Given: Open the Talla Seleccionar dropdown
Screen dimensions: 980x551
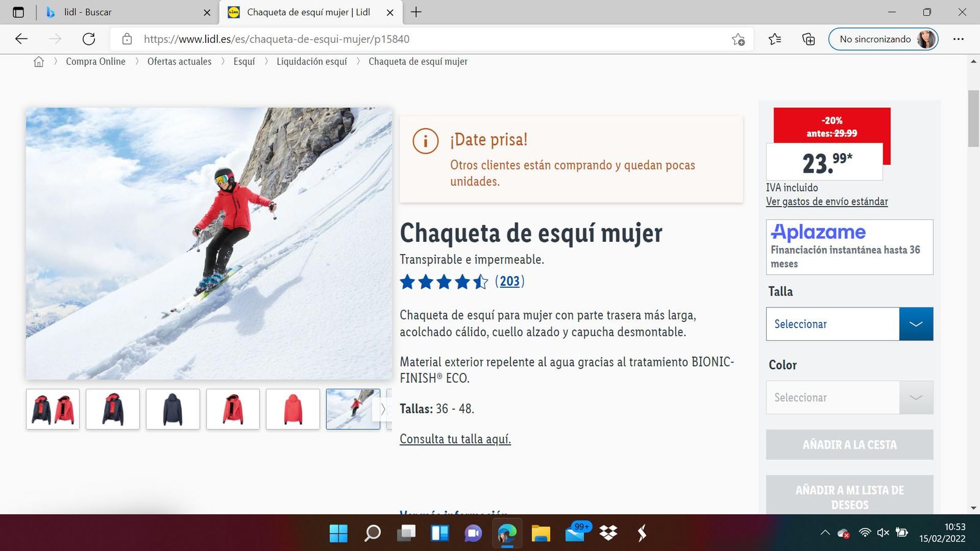Looking at the screenshot, I should 850,324.
